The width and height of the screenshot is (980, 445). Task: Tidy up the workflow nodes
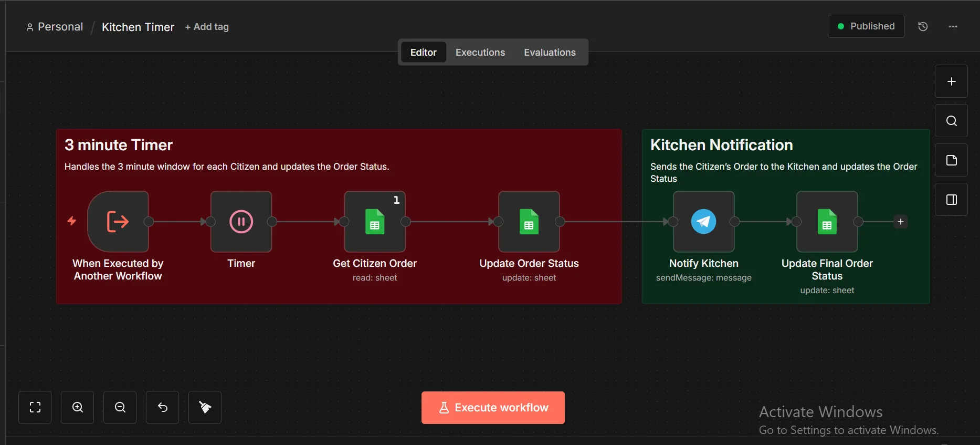205,407
